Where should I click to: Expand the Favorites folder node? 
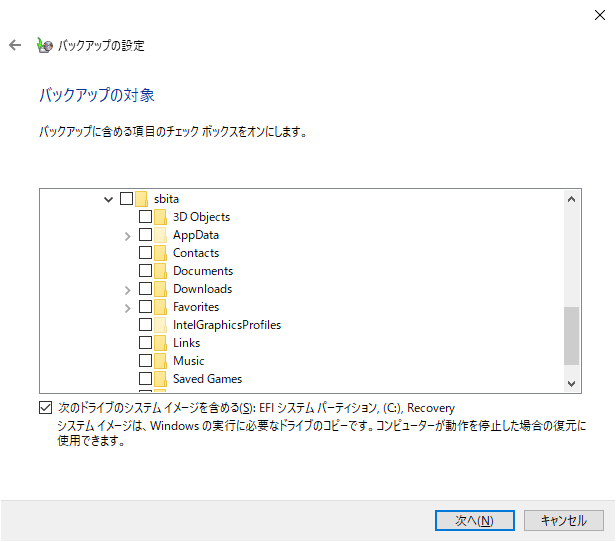coord(127,308)
